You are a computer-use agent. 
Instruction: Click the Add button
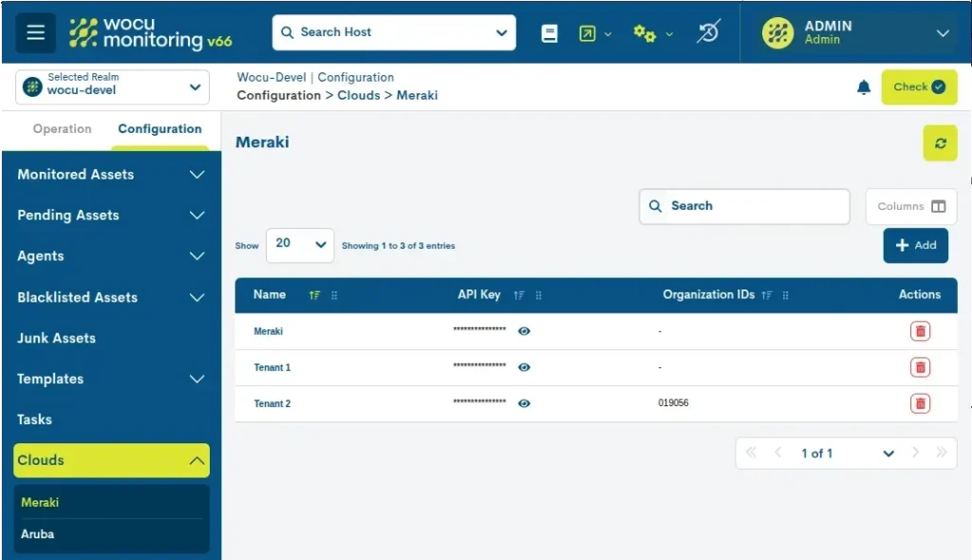pyautogui.click(x=915, y=245)
